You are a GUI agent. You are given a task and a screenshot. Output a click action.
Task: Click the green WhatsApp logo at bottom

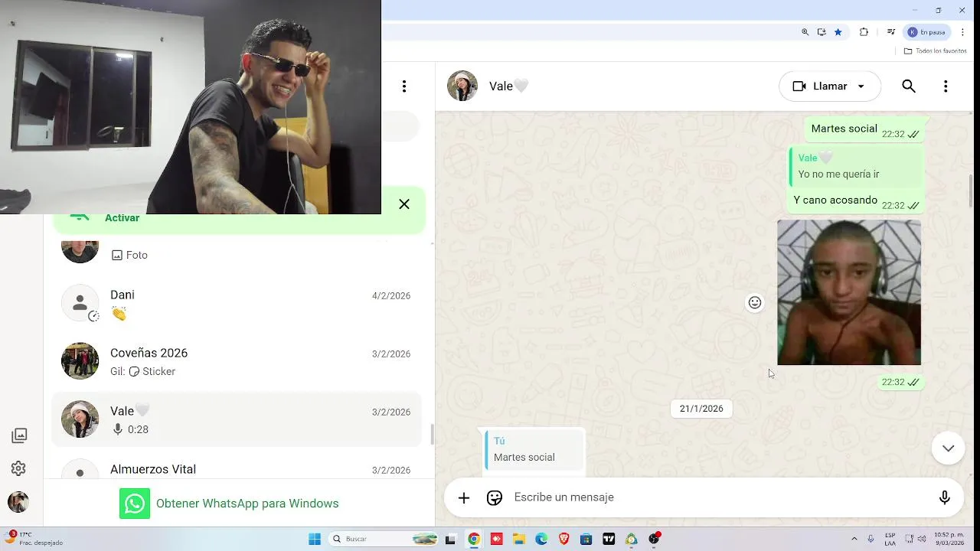135,504
